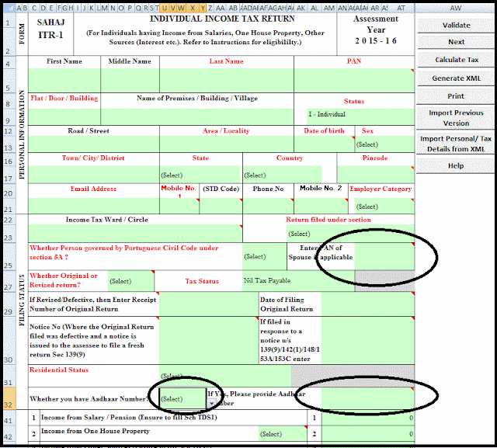Open the Country select cell
The height and width of the screenshot is (448, 497).
(283, 175)
